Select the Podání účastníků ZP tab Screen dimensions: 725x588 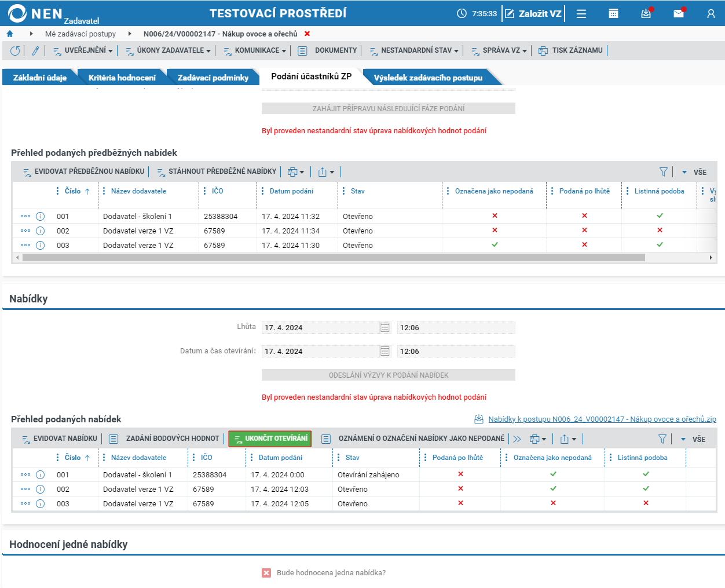312,76
